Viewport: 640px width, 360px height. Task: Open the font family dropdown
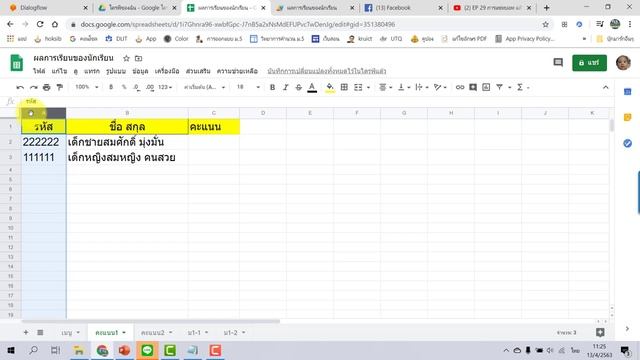click(x=204, y=87)
